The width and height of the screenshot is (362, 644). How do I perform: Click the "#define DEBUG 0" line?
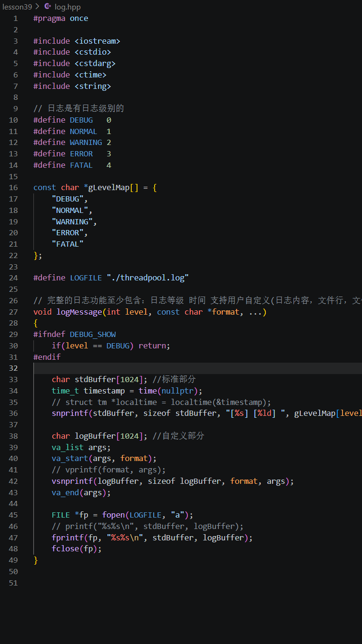(x=72, y=120)
